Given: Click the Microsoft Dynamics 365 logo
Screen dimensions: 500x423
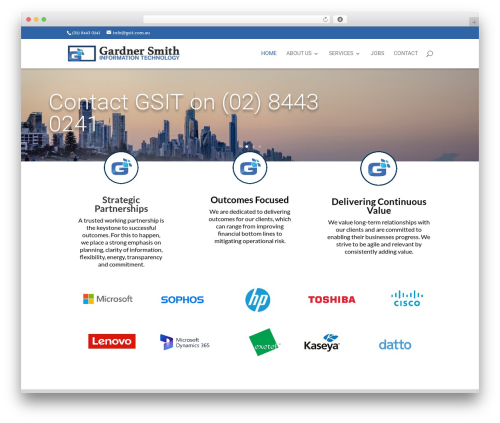Looking at the screenshot, I should 185,342.
